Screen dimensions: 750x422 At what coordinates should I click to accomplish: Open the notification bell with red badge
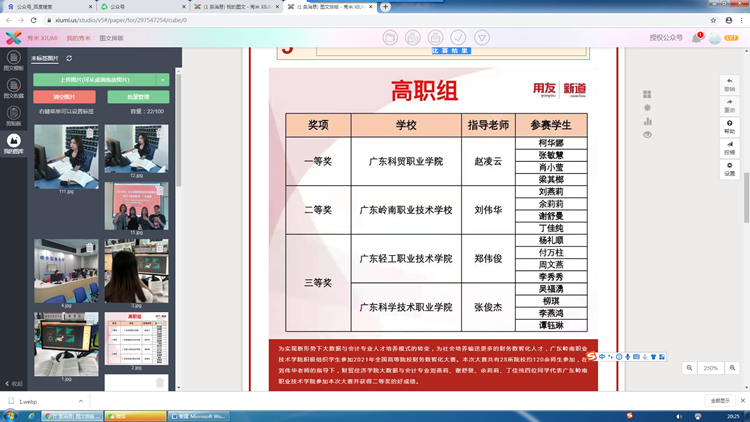(x=696, y=38)
